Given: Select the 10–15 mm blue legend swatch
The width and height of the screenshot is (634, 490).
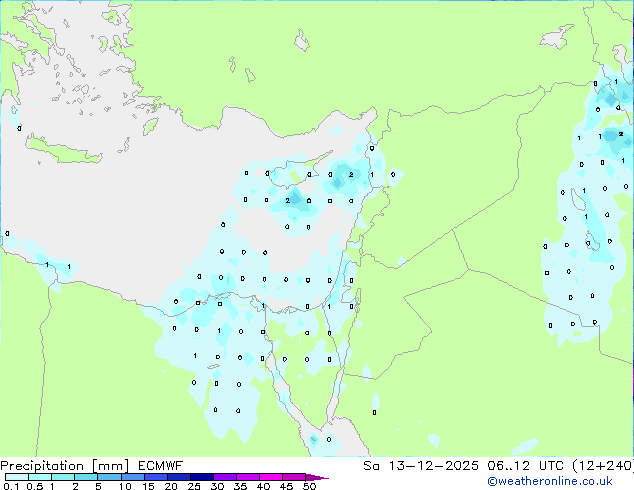Looking at the screenshot, I should coord(133,477).
